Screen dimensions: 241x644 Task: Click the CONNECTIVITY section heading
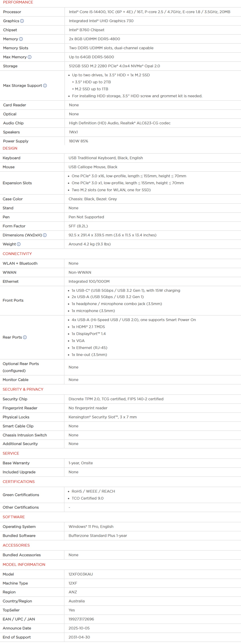17,254
